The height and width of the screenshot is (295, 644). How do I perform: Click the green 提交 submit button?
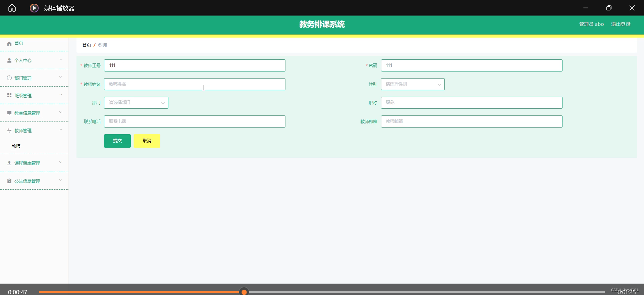click(117, 141)
